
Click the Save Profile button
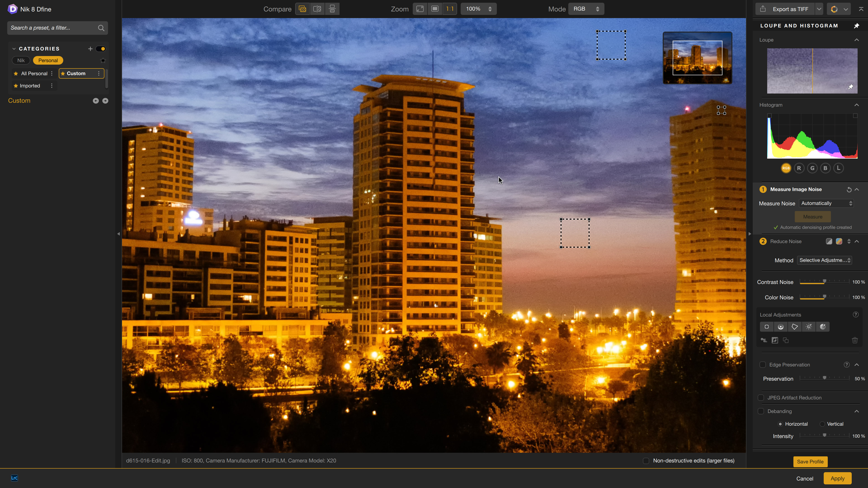[810, 462]
